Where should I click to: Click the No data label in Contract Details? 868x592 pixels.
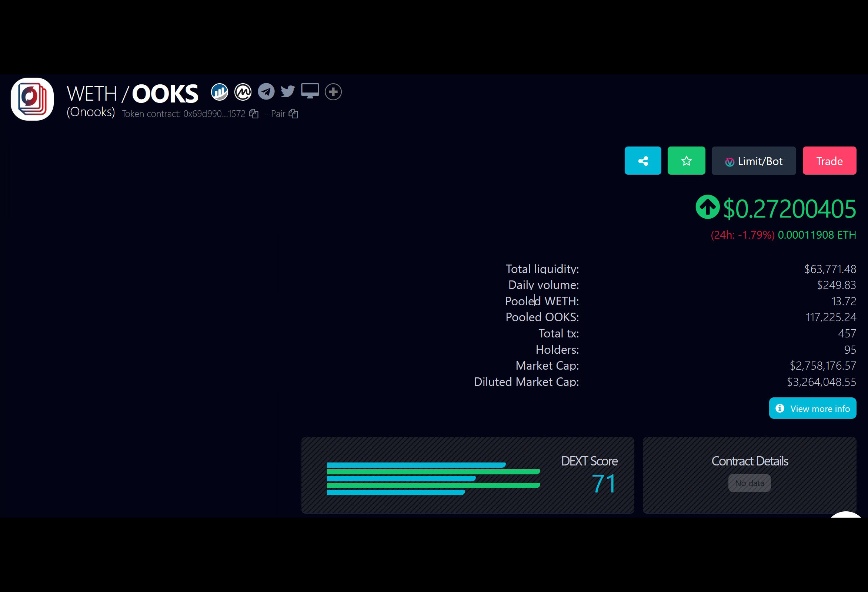[x=749, y=483]
